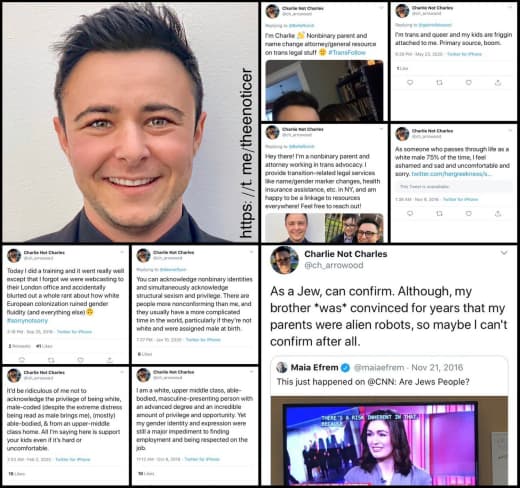This screenshot has width=520, height=488.
Task: Open chevron menu on "I'm Charlie" tweet
Action: (x=381, y=8)
